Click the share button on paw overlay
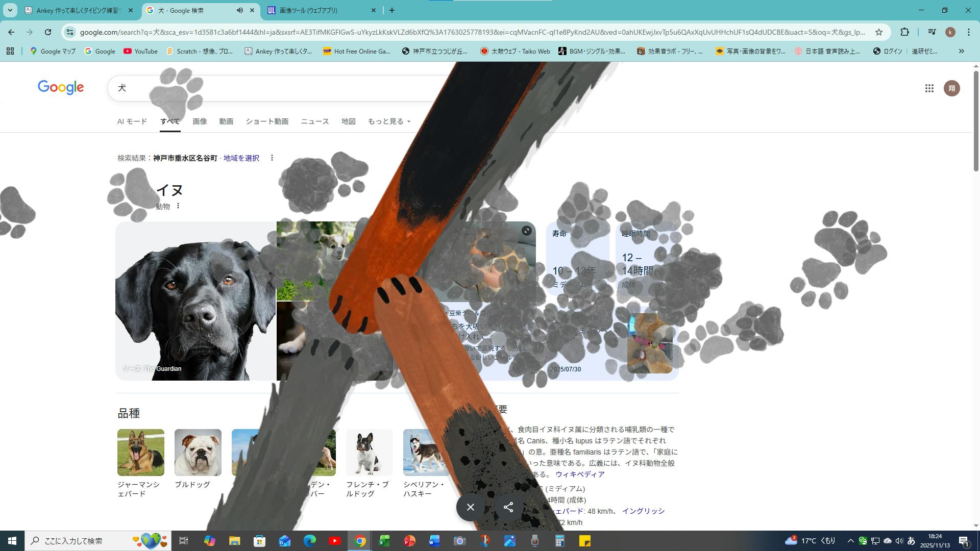This screenshot has width=980, height=551. [x=508, y=507]
